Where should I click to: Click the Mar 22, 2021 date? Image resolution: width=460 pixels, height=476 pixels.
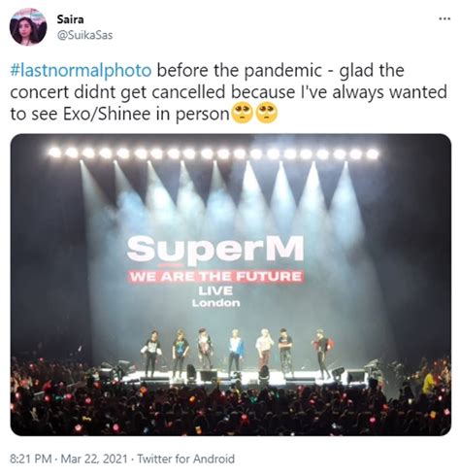click(94, 459)
